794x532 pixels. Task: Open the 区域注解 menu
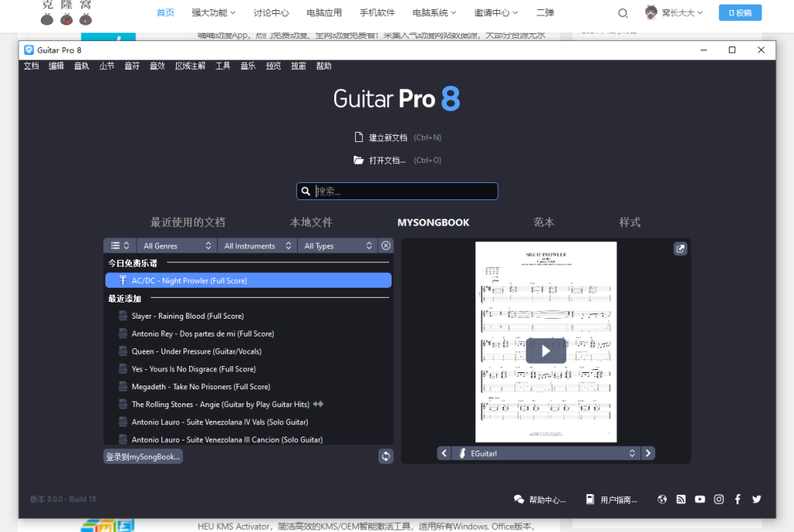(191, 66)
